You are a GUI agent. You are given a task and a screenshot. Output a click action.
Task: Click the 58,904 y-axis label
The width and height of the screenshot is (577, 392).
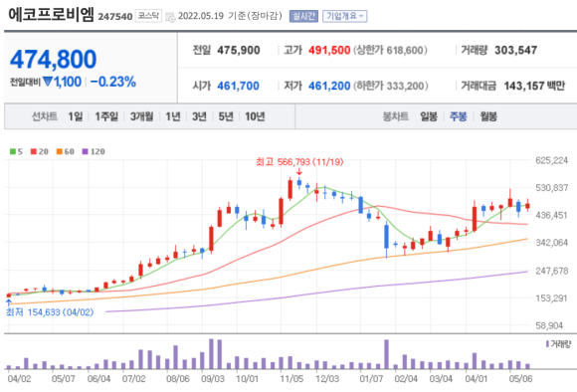[x=549, y=325]
